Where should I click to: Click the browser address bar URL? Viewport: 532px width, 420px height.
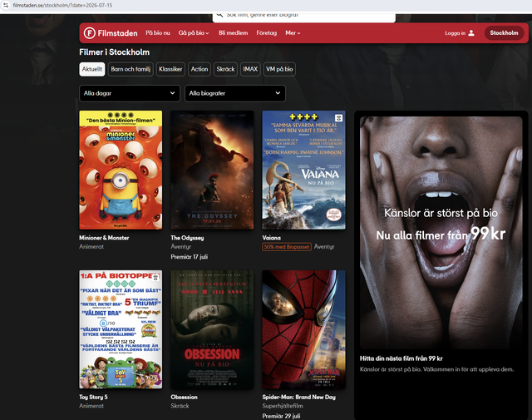pyautogui.click(x=62, y=5)
